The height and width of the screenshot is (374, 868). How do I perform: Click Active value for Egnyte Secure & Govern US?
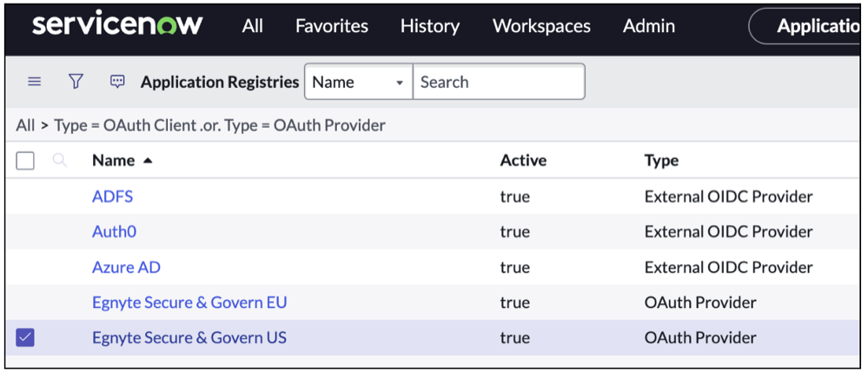(515, 337)
